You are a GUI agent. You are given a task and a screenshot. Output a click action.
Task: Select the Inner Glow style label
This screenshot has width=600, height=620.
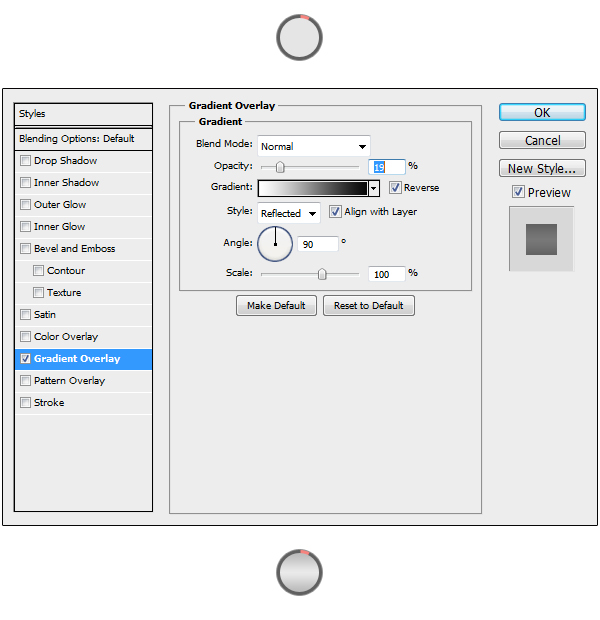(60, 227)
